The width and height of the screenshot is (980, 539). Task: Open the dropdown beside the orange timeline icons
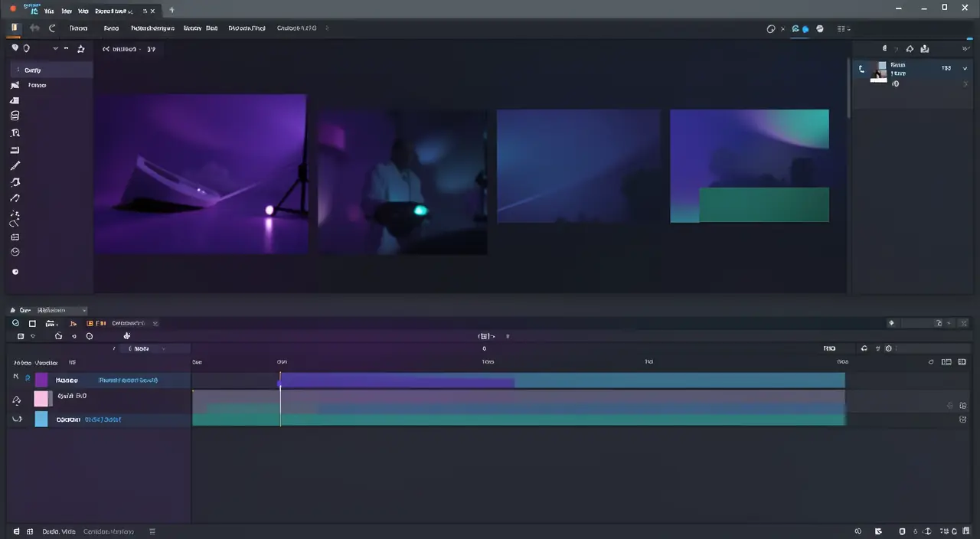pos(155,323)
